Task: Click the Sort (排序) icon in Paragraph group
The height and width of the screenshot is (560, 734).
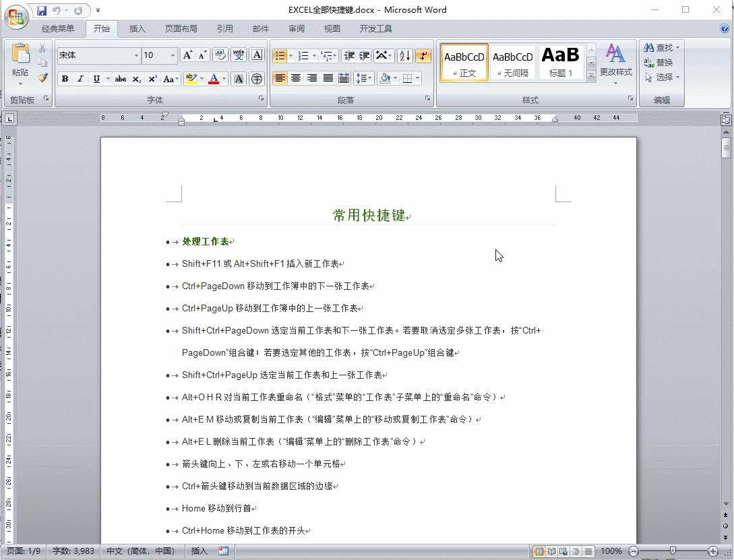Action: pyautogui.click(x=403, y=56)
